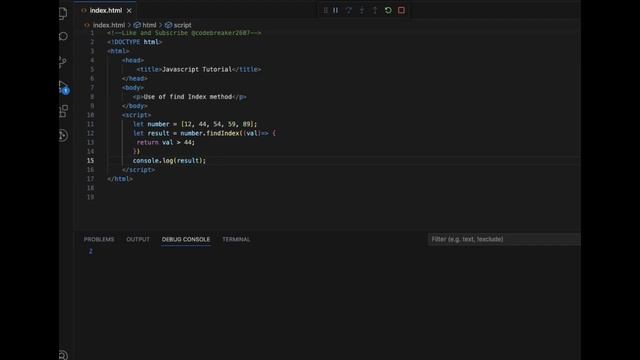Select the DEBUG CONSOLE panel tab
The width and height of the screenshot is (640, 360).
click(x=186, y=239)
